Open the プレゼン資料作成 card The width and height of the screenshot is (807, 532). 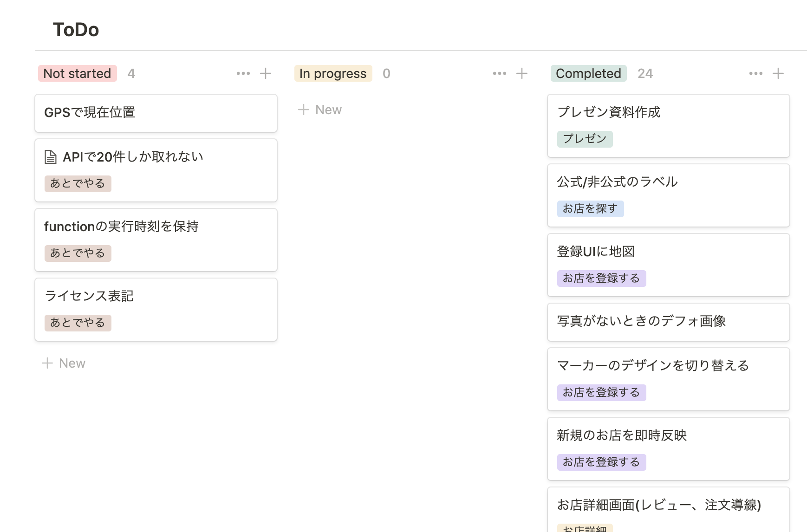[669, 126]
